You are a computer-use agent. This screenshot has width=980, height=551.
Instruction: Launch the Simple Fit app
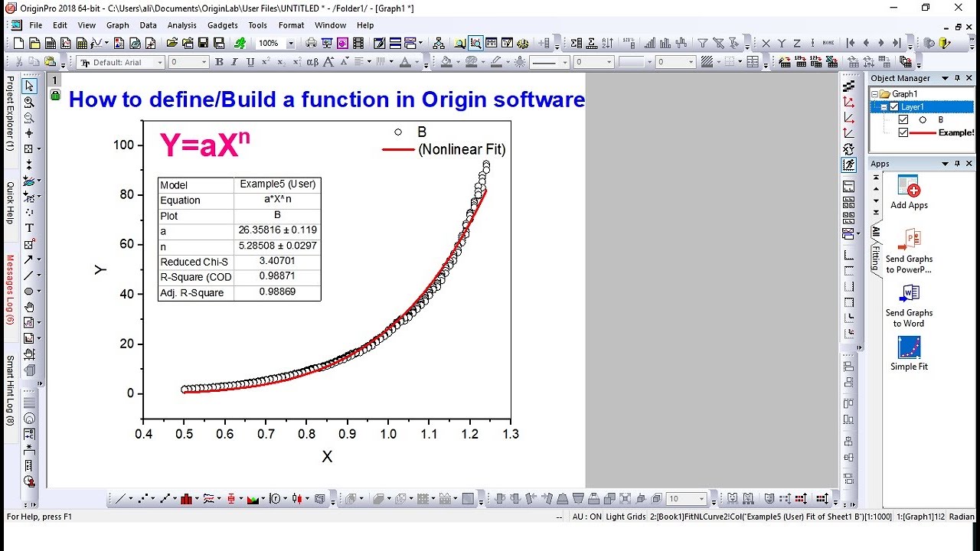click(x=909, y=354)
